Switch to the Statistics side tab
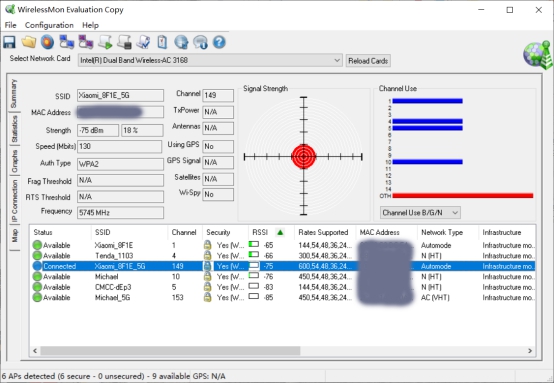 [14, 129]
